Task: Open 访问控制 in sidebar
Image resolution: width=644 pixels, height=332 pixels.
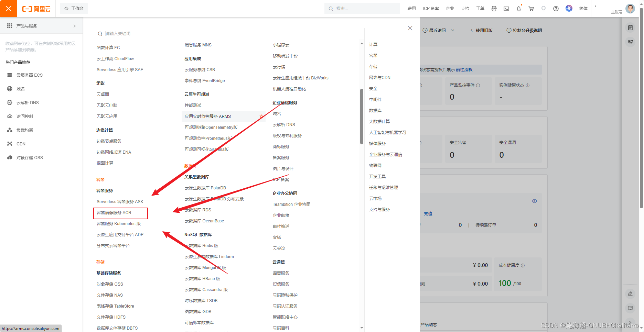Action: [x=25, y=116]
